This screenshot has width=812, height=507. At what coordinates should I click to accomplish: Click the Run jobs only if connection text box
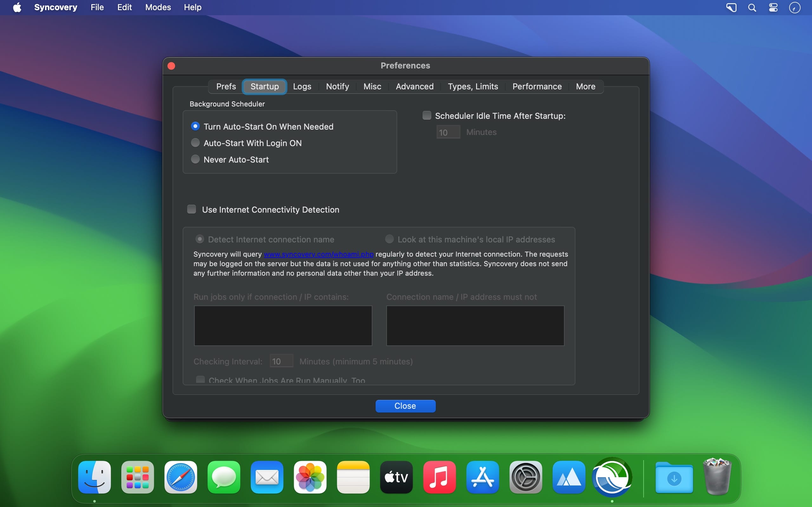[x=283, y=325]
